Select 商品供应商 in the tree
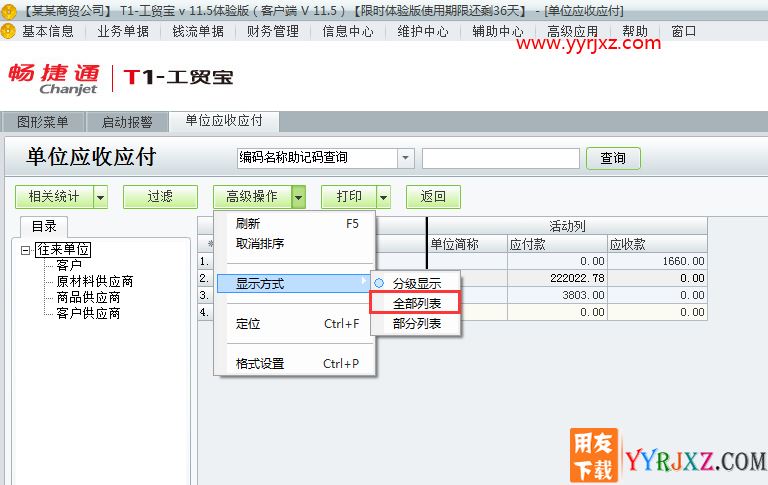The image size is (768, 485). [x=88, y=297]
